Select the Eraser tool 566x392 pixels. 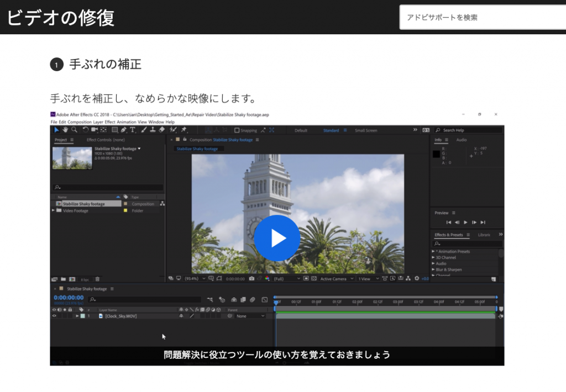tap(162, 130)
